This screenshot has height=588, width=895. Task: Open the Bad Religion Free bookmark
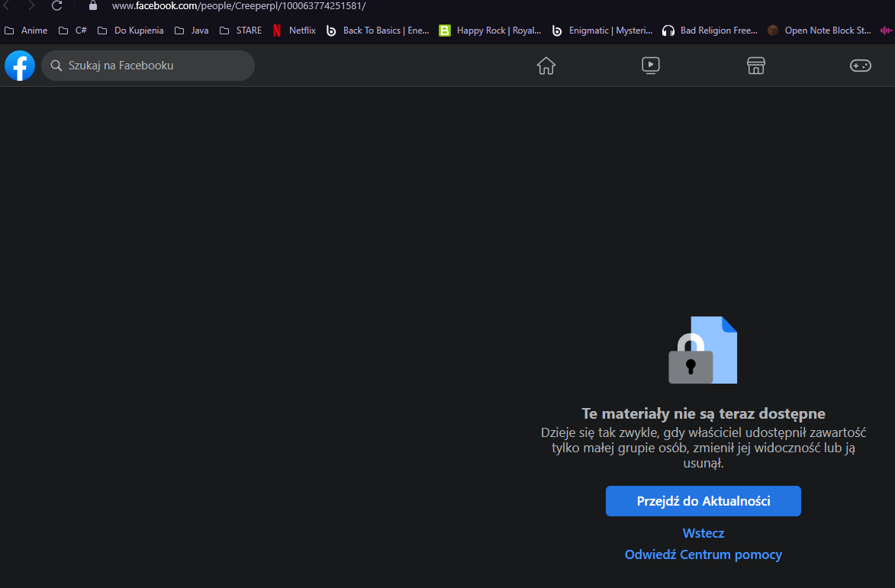(710, 31)
